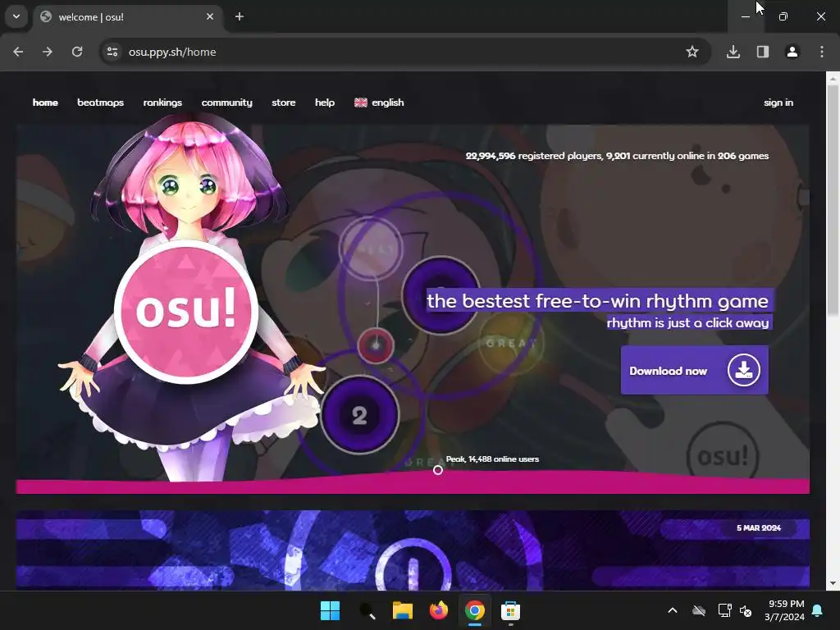Open the help menu
This screenshot has height=630, width=840.
pyautogui.click(x=325, y=103)
